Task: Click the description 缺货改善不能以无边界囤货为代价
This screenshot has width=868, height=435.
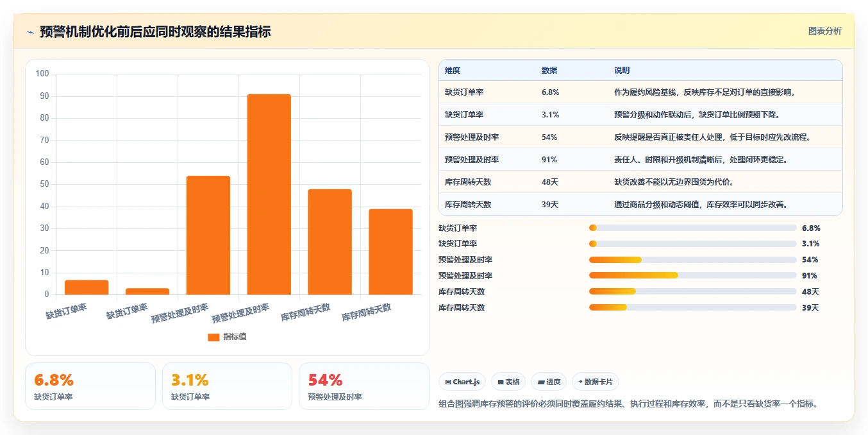Action: pyautogui.click(x=674, y=182)
